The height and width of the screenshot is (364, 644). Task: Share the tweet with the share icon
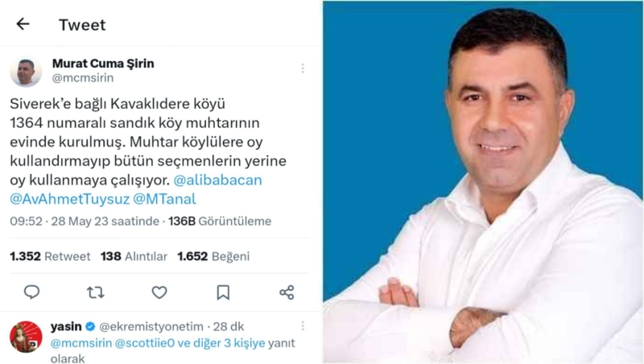(287, 292)
